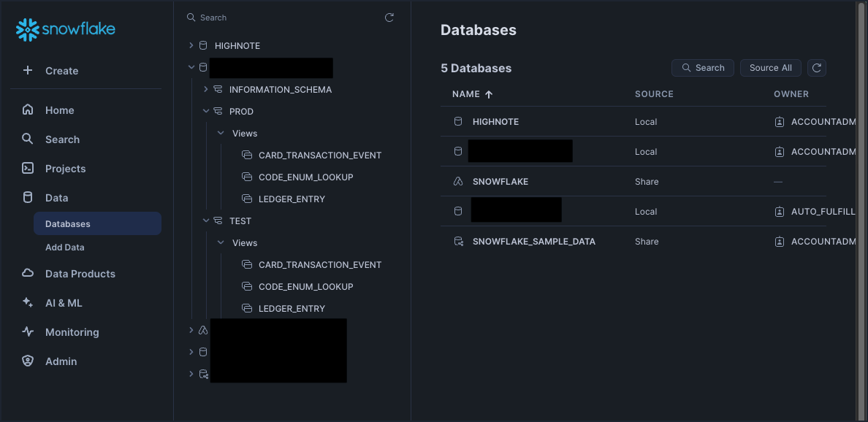Click the Snowflake logo

tap(65, 30)
